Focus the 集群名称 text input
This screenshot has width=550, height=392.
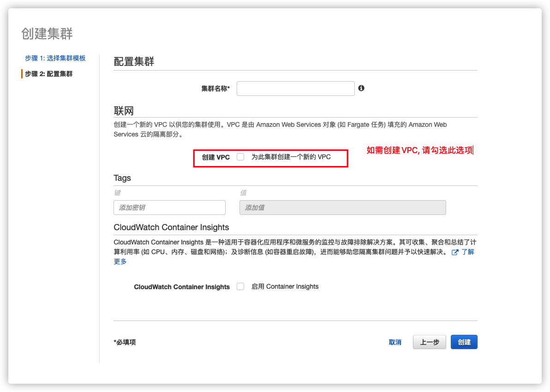coord(295,89)
